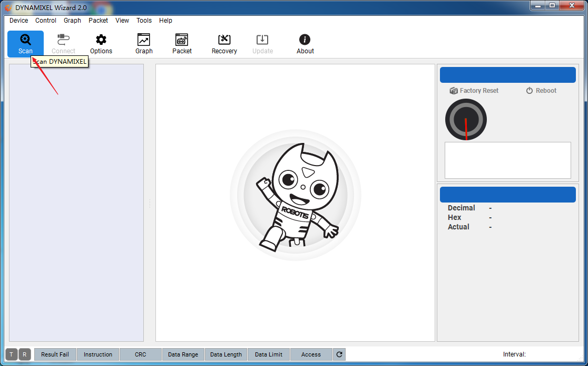Expand the Tools menu

(144, 21)
